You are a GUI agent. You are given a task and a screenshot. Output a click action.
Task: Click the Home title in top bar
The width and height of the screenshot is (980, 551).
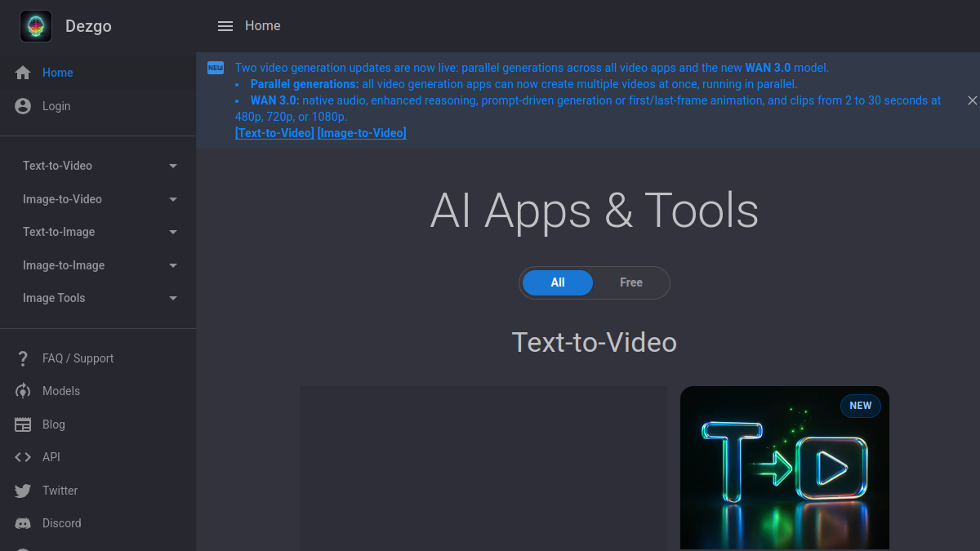[263, 26]
